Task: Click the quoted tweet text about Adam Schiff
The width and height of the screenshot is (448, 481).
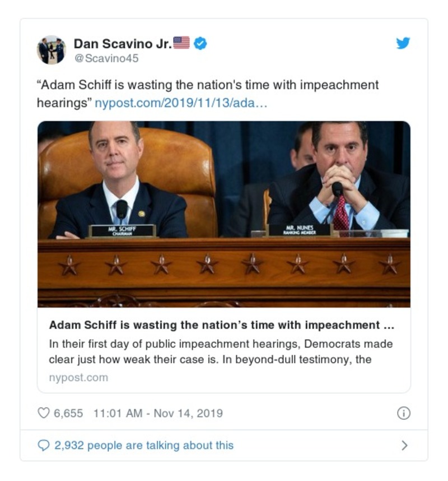Action: (207, 86)
